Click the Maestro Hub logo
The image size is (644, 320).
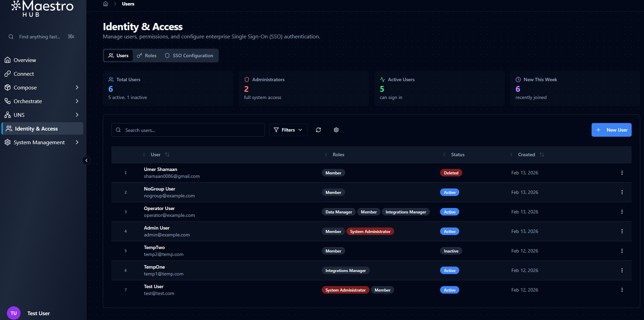coord(42,8)
